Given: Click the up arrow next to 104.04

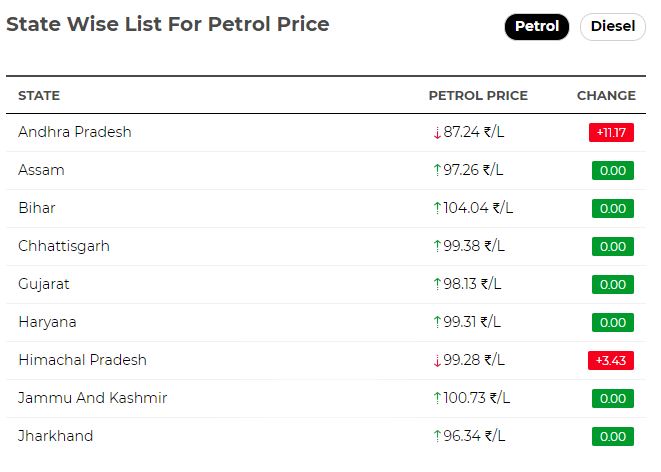Looking at the screenshot, I should pyautogui.click(x=437, y=208).
